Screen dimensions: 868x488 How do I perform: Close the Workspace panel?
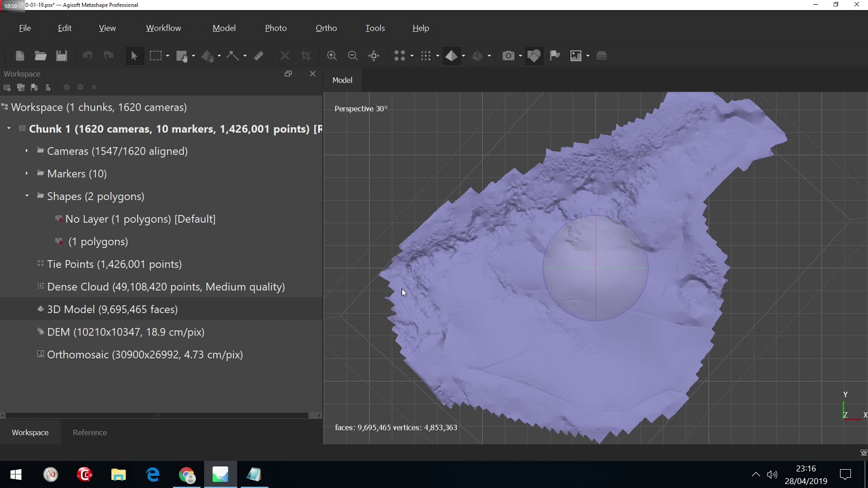[x=313, y=74]
